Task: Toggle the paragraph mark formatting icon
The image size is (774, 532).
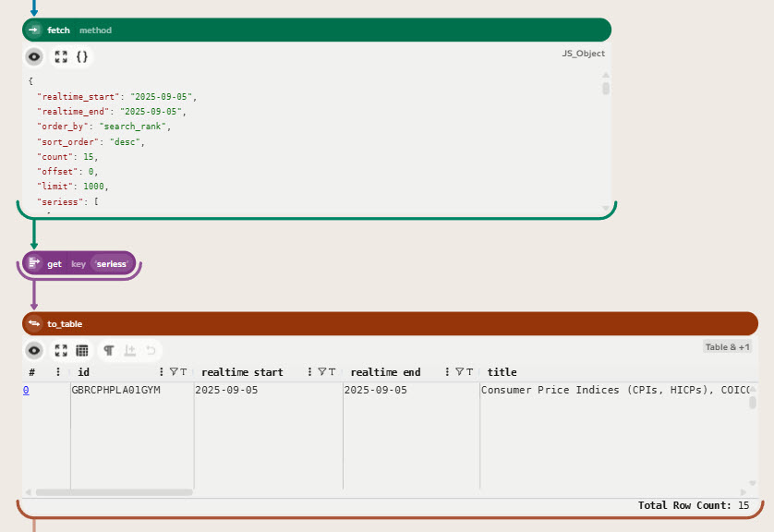Action: point(109,351)
